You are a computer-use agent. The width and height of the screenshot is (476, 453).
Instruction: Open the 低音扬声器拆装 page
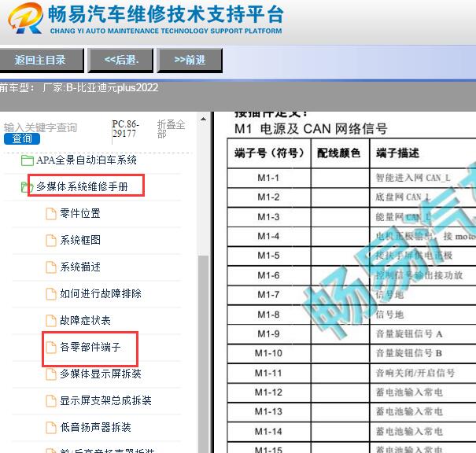(x=95, y=427)
